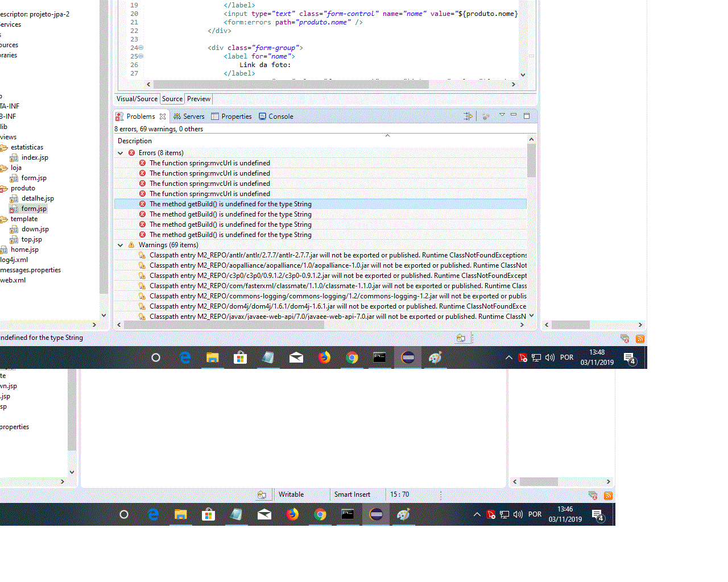
Task: Click the RSS feed icon above the 13:48 taskbar
Action: (x=640, y=339)
